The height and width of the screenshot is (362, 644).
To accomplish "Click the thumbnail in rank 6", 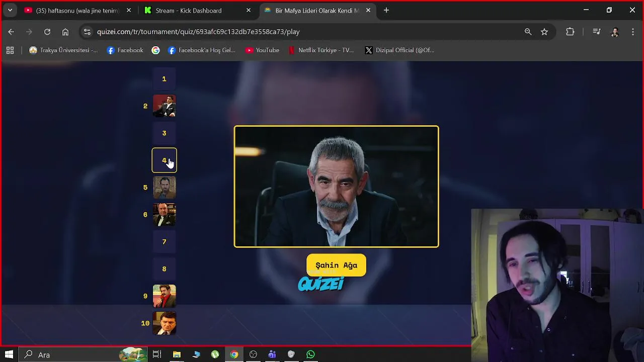I will 164,215.
